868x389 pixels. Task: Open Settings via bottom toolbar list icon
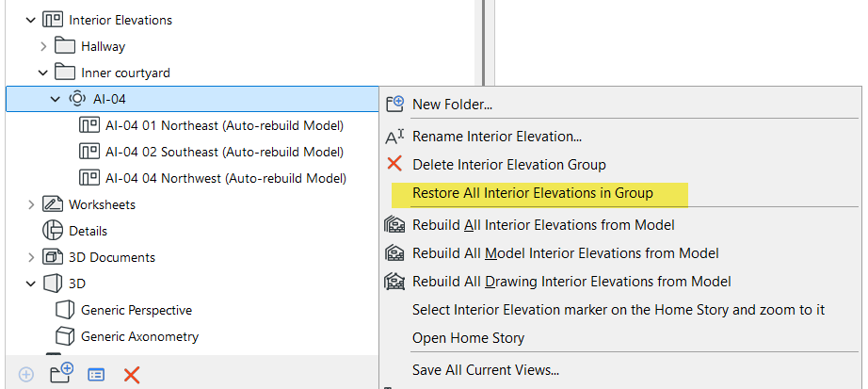[x=96, y=375]
